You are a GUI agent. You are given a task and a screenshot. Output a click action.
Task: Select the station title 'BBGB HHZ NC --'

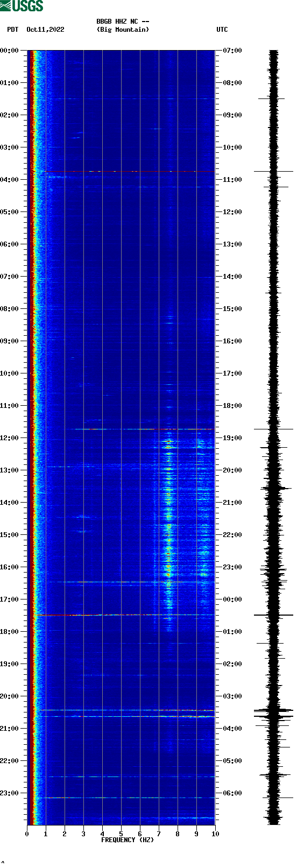pos(123,22)
